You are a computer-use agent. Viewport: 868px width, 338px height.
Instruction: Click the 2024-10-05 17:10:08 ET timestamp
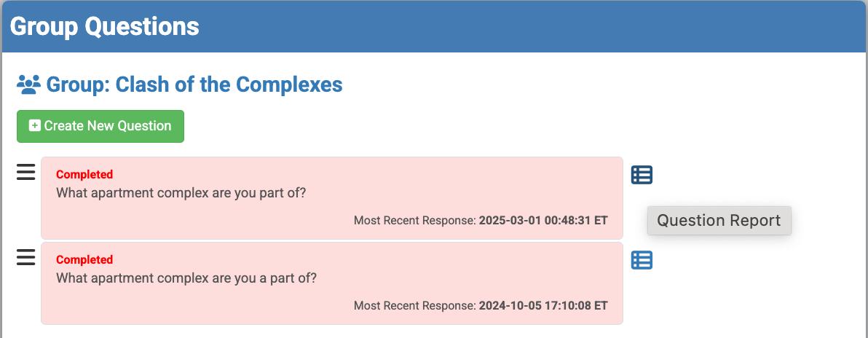pos(542,305)
